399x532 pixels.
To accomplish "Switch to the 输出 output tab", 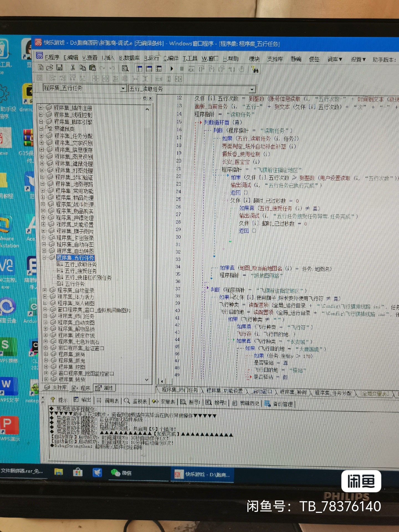I will pos(82,400).
